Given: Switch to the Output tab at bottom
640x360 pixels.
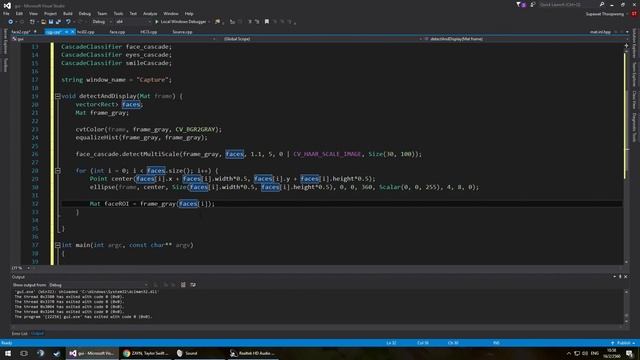Looking at the screenshot, I should coord(38,333).
